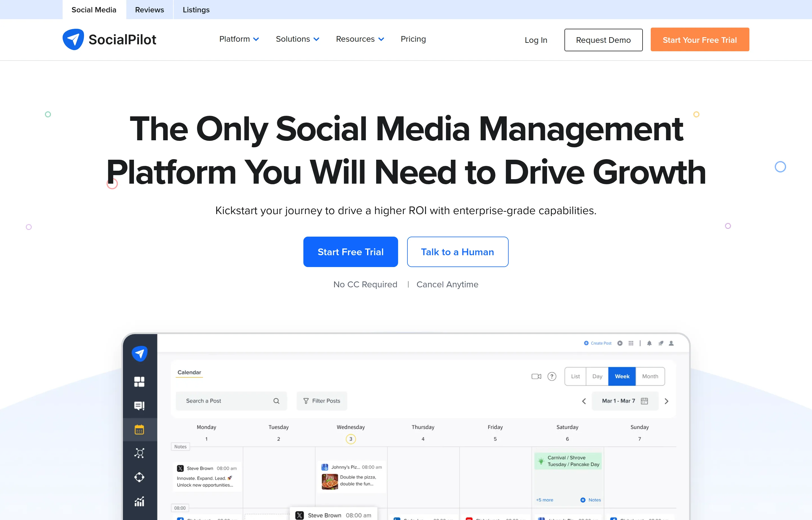Image resolution: width=812 pixels, height=520 pixels.
Task: Click the SocialPilot logo in the header
Action: [109, 39]
